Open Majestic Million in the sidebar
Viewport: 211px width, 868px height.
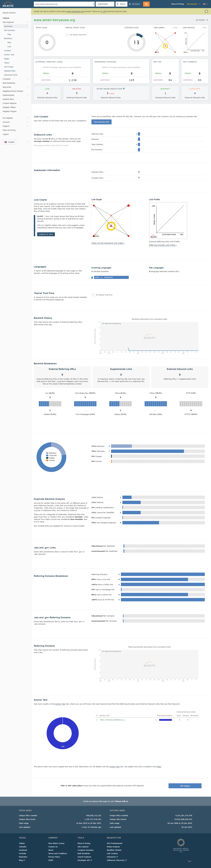point(9,107)
